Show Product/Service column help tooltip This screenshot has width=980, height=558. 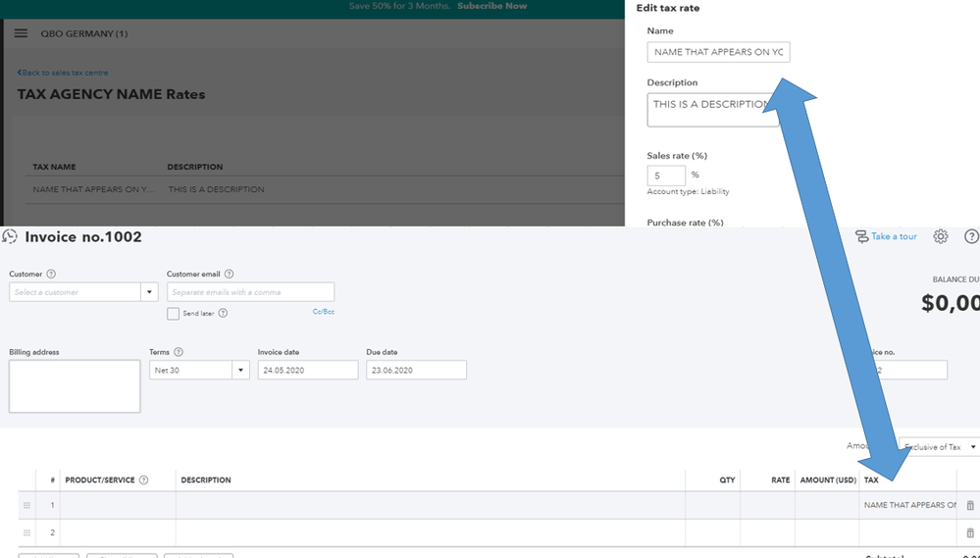[144, 480]
